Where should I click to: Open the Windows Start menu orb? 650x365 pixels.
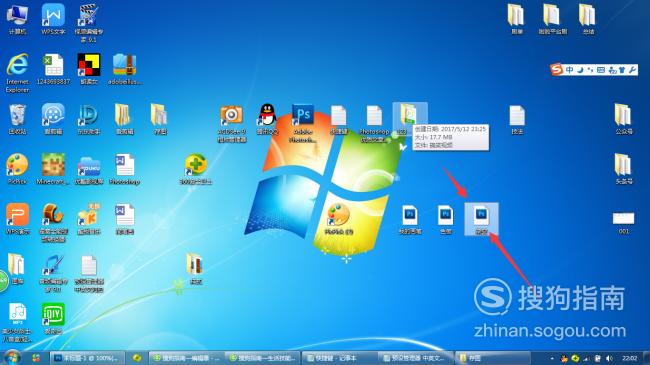click(x=12, y=358)
